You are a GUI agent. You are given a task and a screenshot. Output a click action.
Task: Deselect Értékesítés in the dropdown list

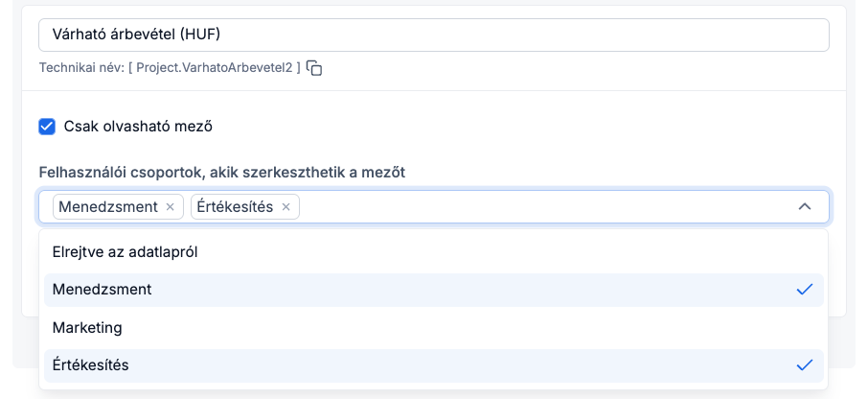91,365
